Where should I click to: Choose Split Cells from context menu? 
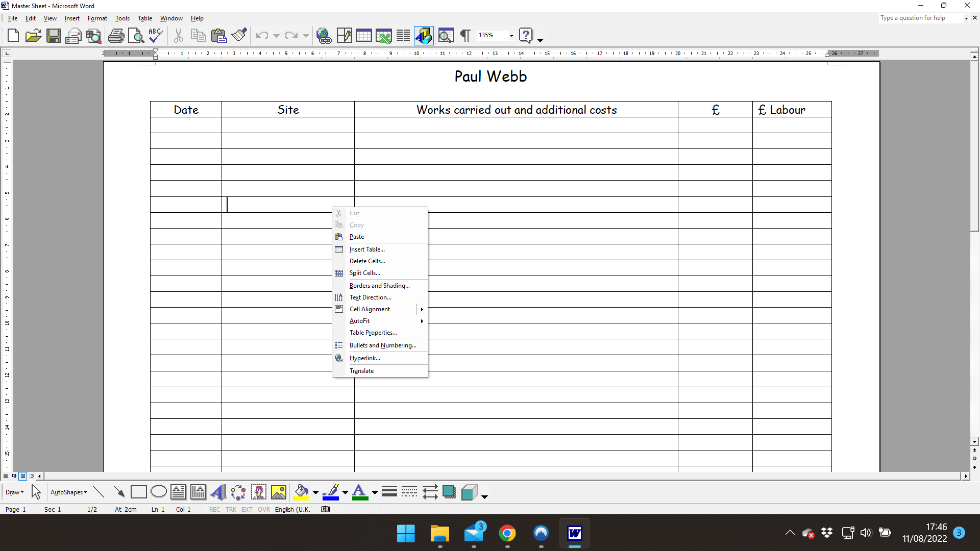(x=364, y=273)
